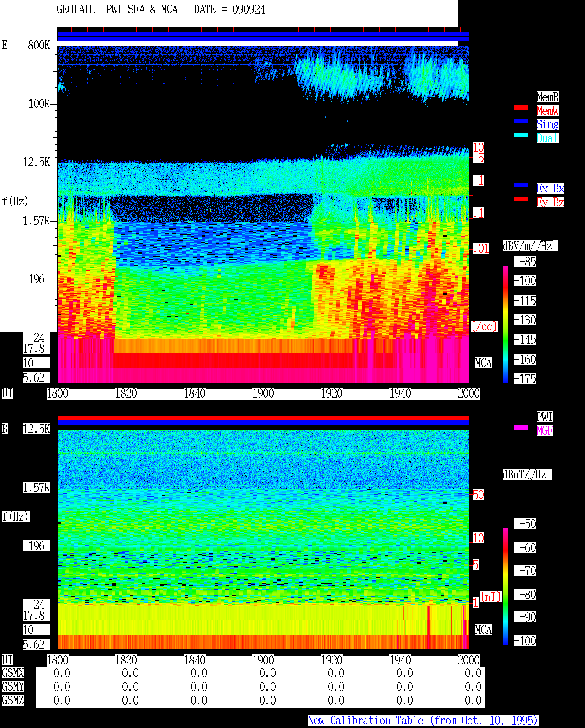Select the "Ey Bz" legend label

tap(550, 202)
